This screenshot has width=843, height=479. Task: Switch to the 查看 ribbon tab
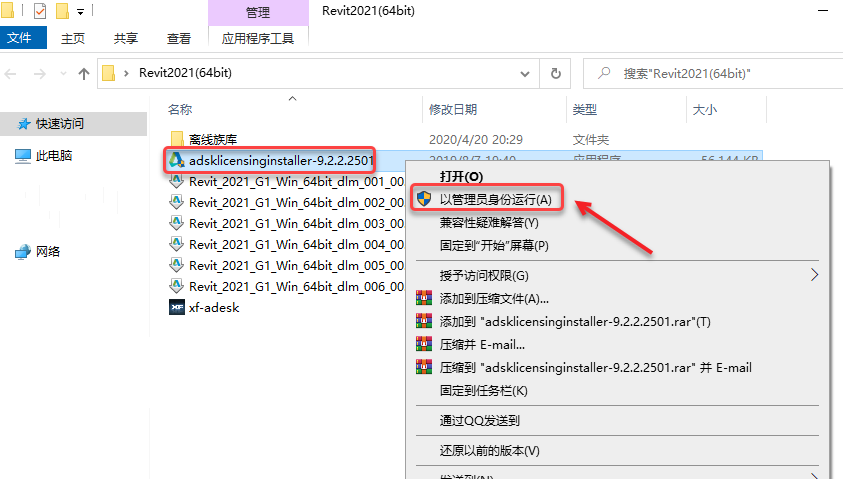(179, 38)
